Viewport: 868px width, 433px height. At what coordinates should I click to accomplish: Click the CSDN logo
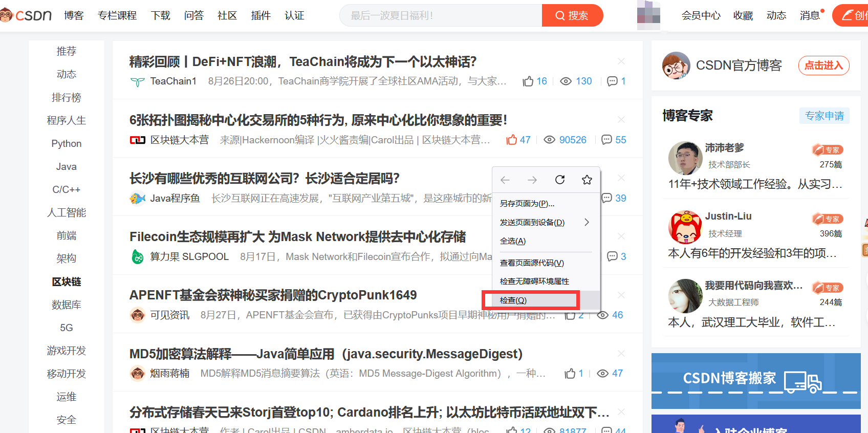click(x=26, y=15)
